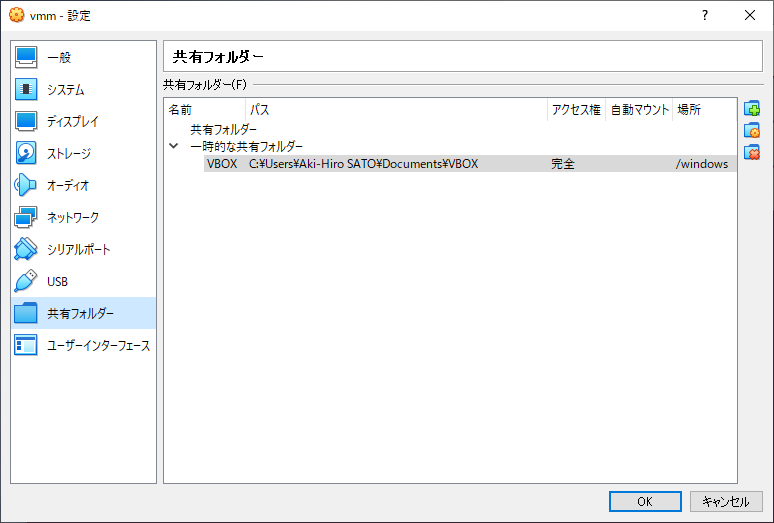Viewport: 774px width, 523px height.
Task: Sort by the アクセス権 column header
Action: 577,110
